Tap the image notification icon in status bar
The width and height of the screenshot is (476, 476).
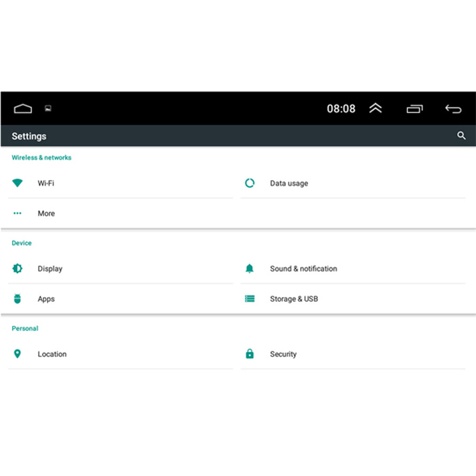pyautogui.click(x=48, y=109)
